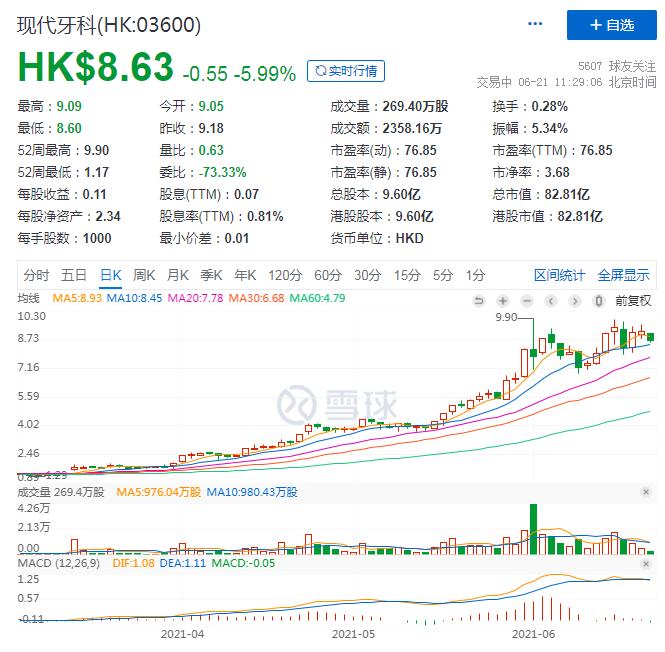Toggle the candlestick style icon
Screen dimensions: 665x652
click(599, 301)
